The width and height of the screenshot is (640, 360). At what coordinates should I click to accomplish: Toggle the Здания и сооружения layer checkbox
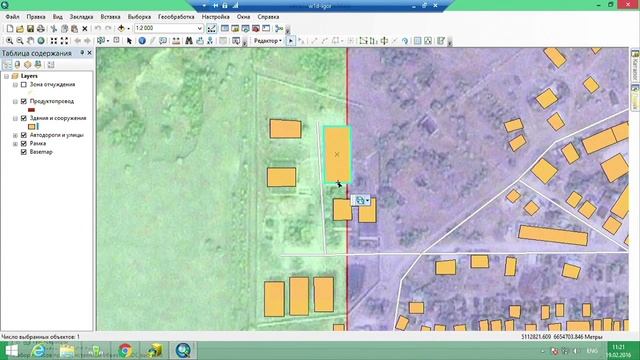point(24,118)
